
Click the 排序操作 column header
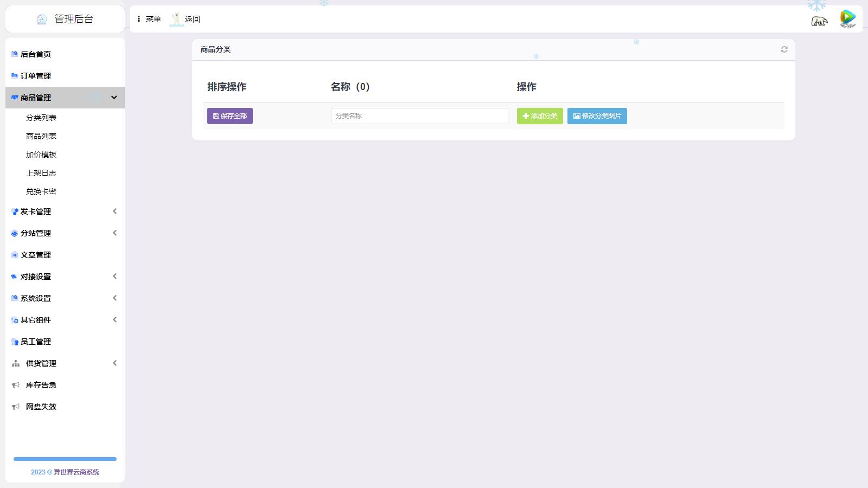[x=227, y=87]
